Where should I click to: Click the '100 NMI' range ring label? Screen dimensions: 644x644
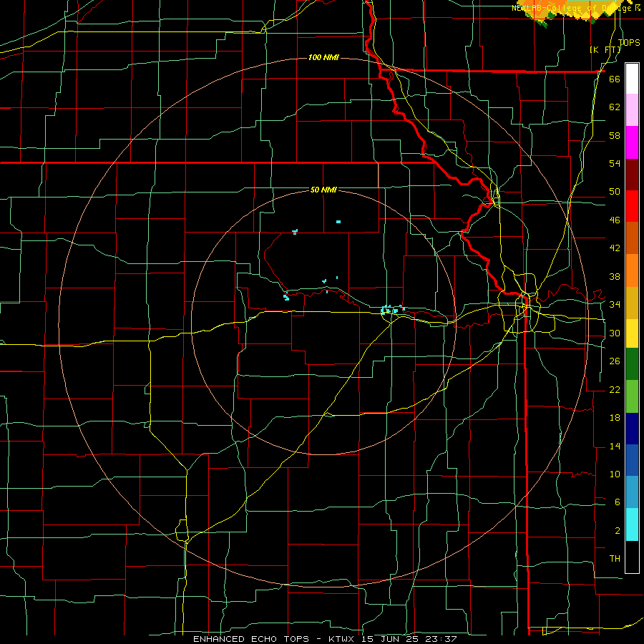point(323,57)
